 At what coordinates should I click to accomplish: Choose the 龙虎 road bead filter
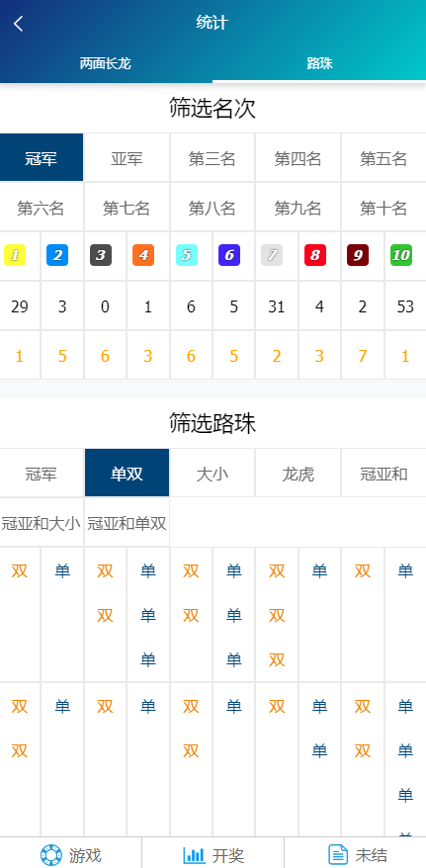[298, 475]
